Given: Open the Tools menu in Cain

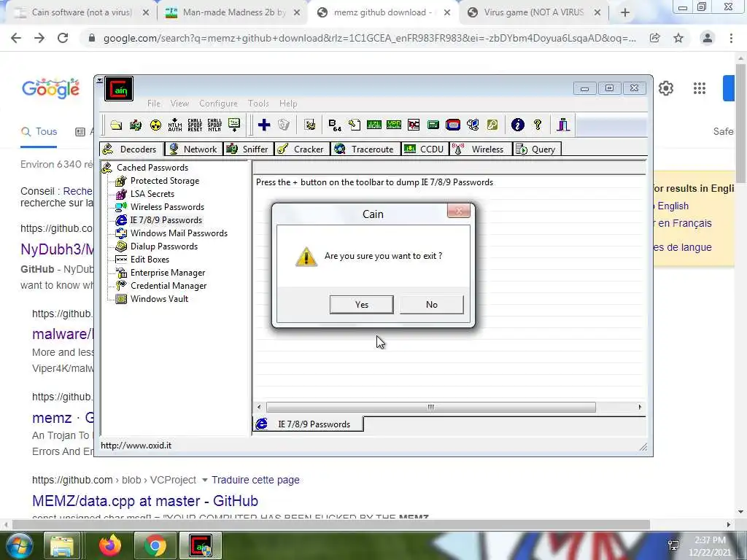Looking at the screenshot, I should pos(258,104).
